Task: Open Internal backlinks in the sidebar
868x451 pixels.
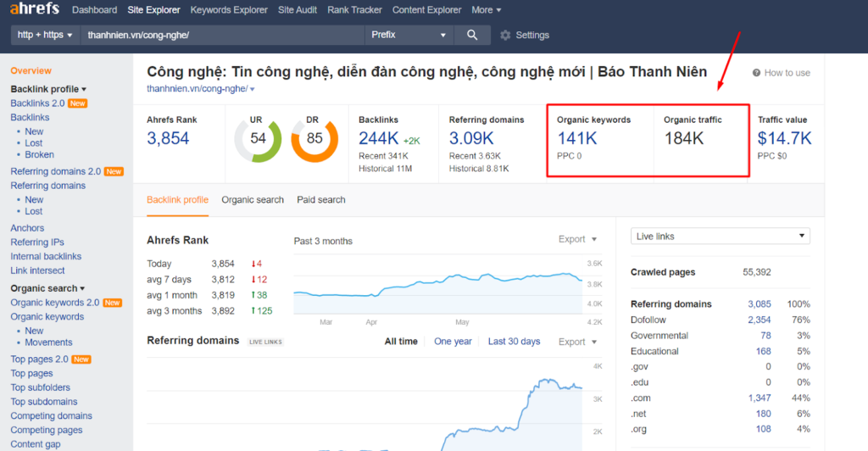Action: point(46,256)
